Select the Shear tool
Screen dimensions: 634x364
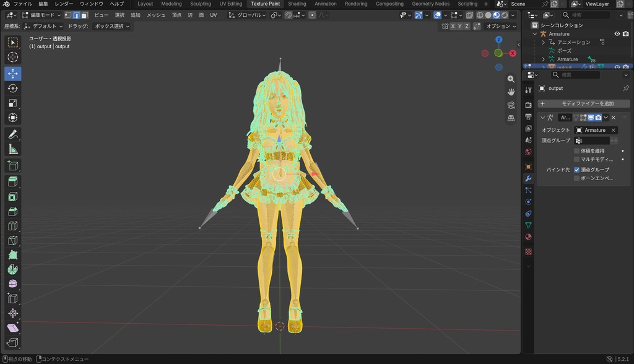pos(13,327)
